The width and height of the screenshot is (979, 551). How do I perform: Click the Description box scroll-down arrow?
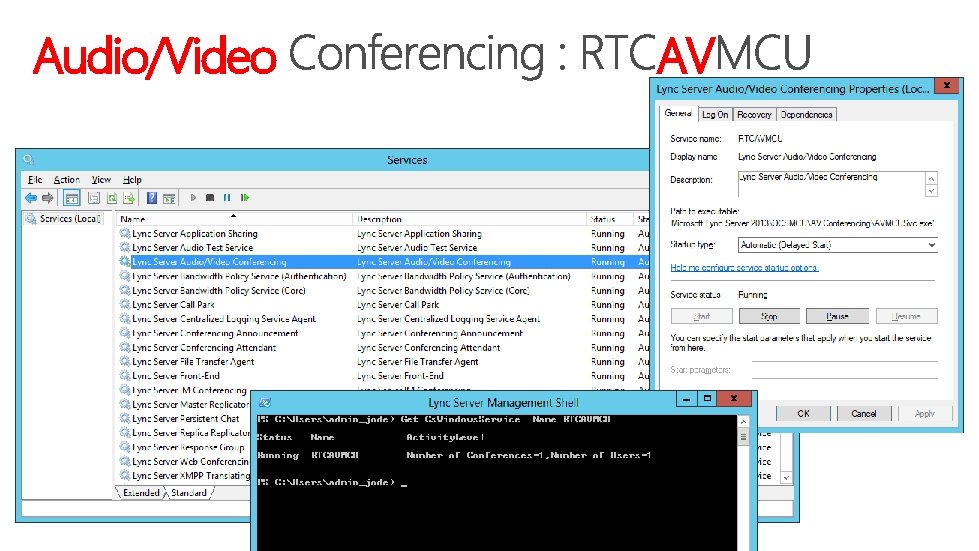(931, 190)
